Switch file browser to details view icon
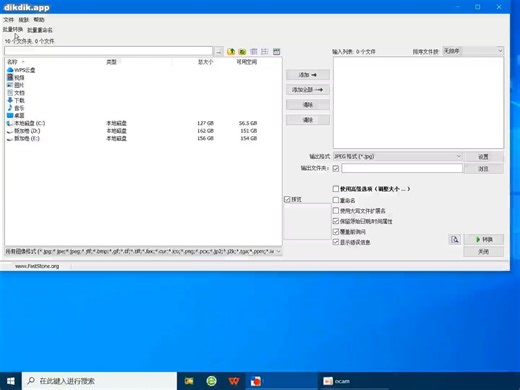This screenshot has height=390, width=520. (254, 52)
